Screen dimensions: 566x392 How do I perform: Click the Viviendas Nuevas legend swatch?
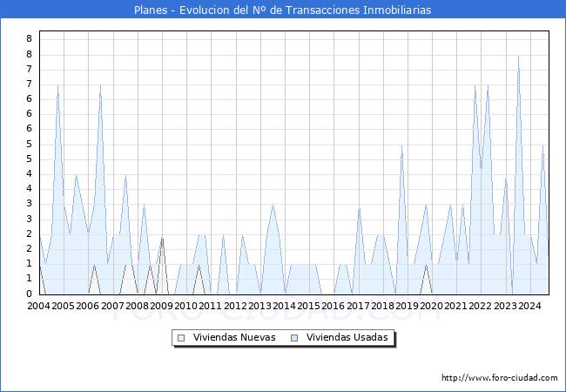[x=181, y=338]
